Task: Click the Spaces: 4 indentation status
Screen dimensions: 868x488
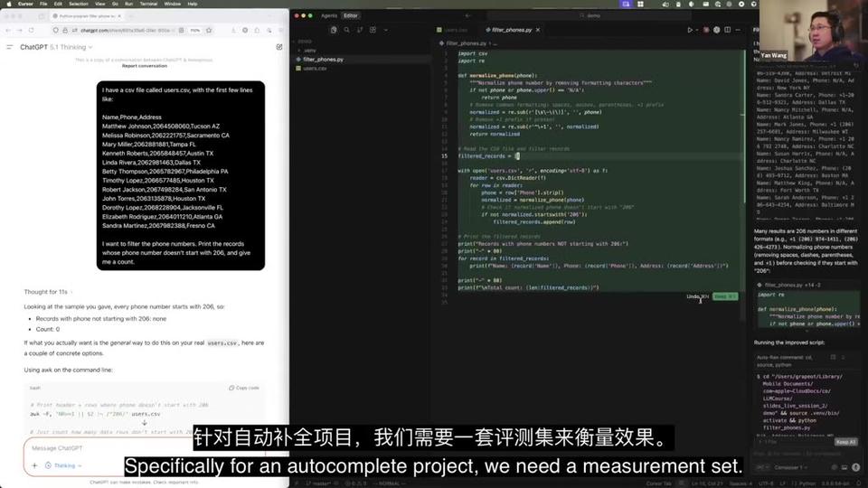Action: (x=741, y=483)
